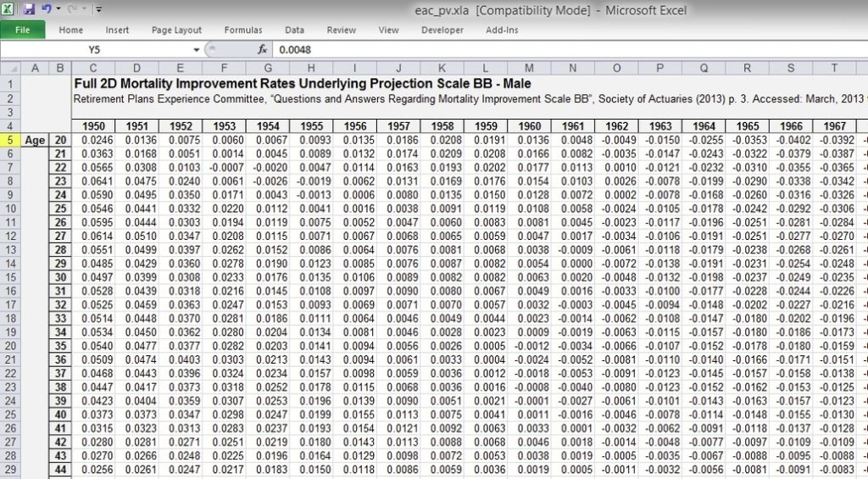Select the 1961 year header cell

573,126
